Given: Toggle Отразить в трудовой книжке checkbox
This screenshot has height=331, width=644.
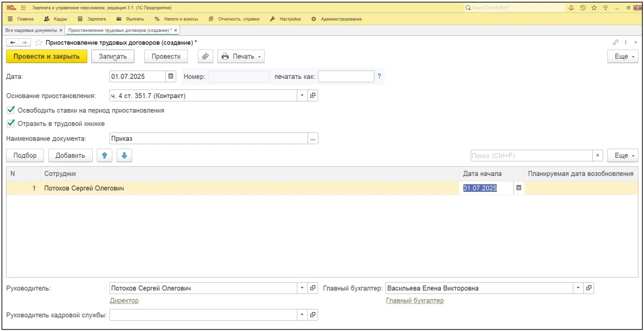Looking at the screenshot, I should coord(11,124).
